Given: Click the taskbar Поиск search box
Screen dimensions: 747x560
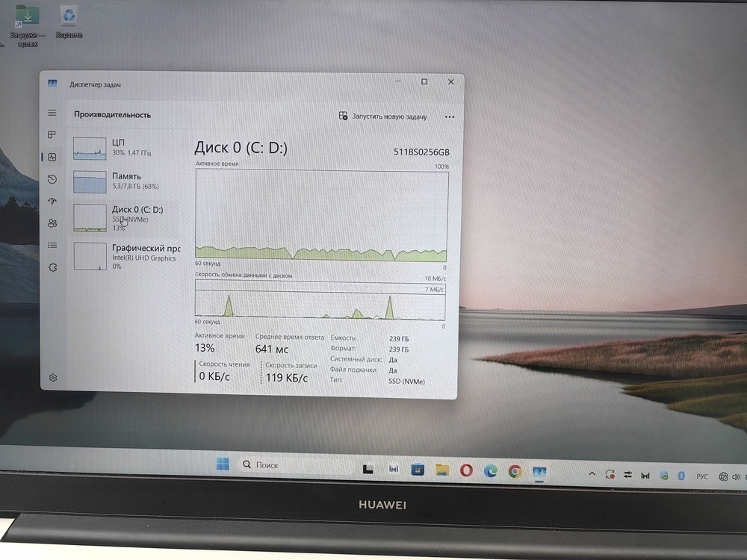Looking at the screenshot, I should [295, 464].
